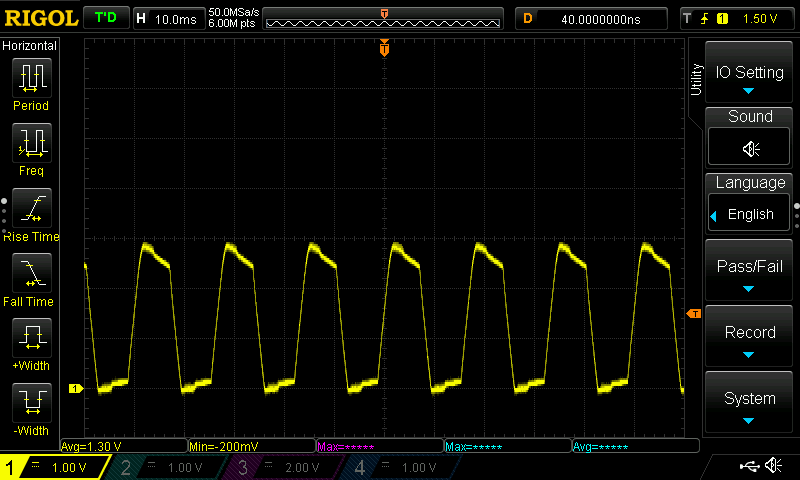
Task: Pick the +Width measurement icon
Action: [31, 338]
